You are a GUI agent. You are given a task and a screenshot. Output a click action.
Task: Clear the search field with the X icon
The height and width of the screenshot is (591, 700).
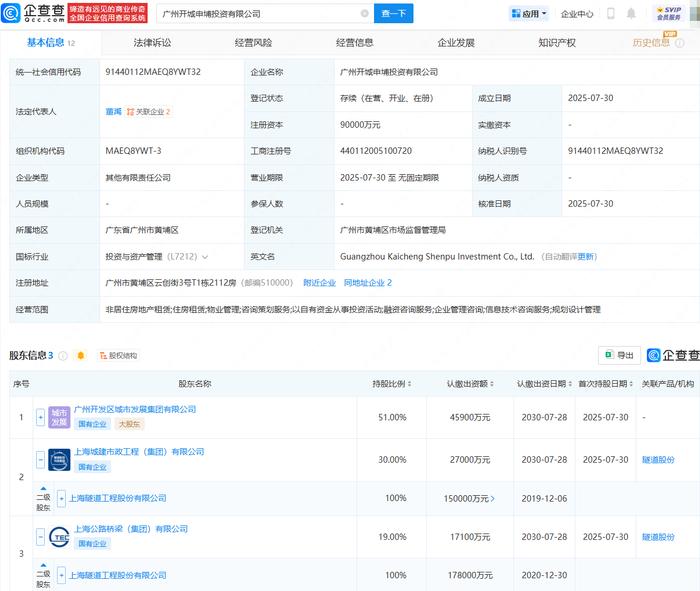[365, 13]
